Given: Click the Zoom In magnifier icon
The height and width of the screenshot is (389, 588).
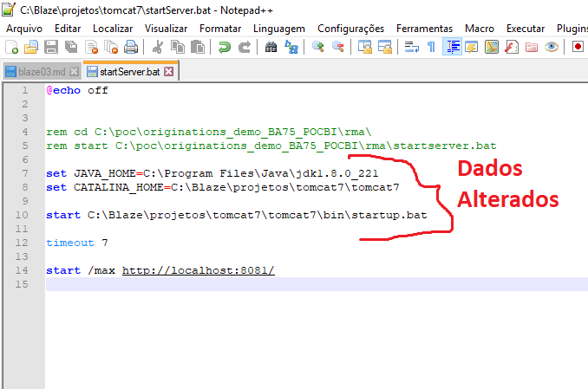Looking at the screenshot, I should (318, 47).
